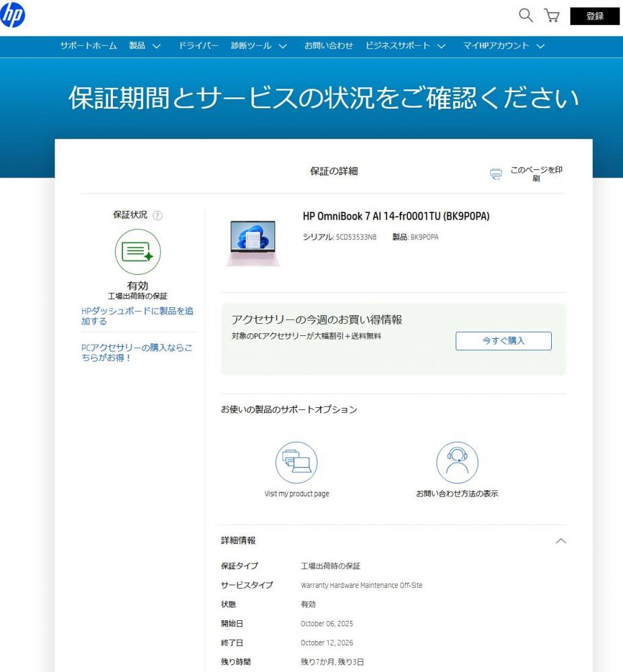The height and width of the screenshot is (672, 623).
Task: Open Visit my product page link
Action: coord(297,494)
